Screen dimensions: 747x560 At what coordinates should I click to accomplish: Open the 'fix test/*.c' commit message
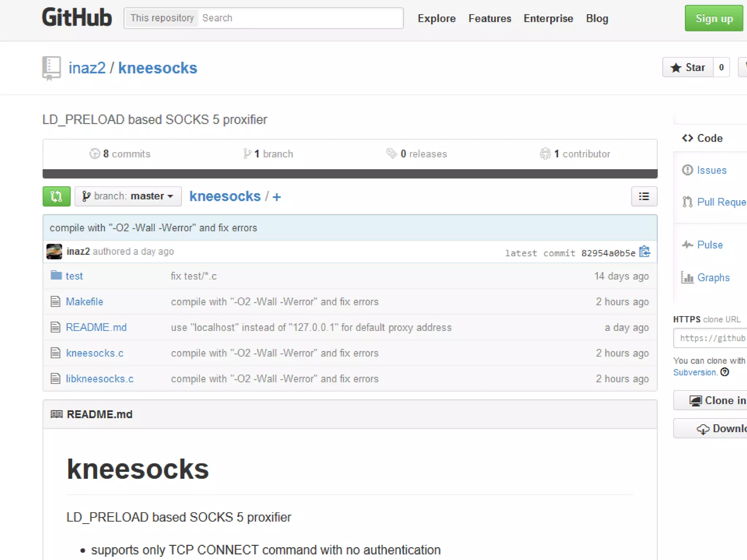click(194, 276)
